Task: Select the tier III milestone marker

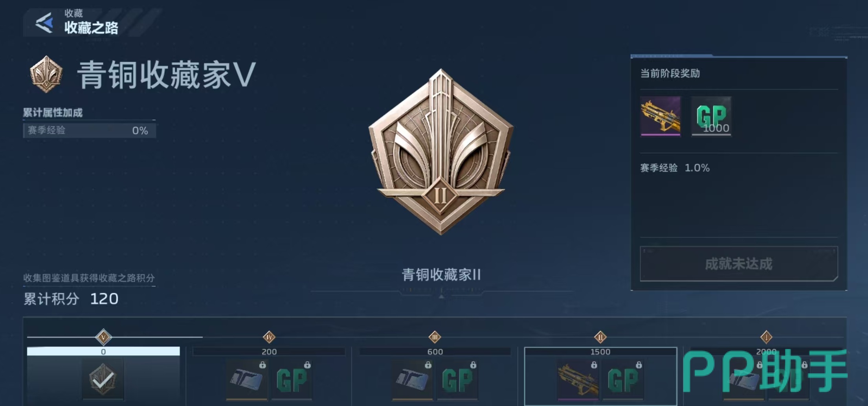Action: point(435,337)
